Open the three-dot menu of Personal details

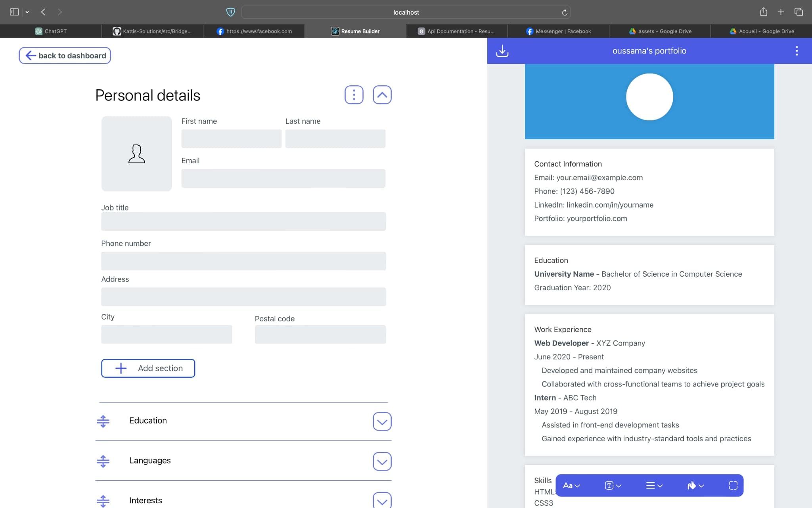coord(354,95)
